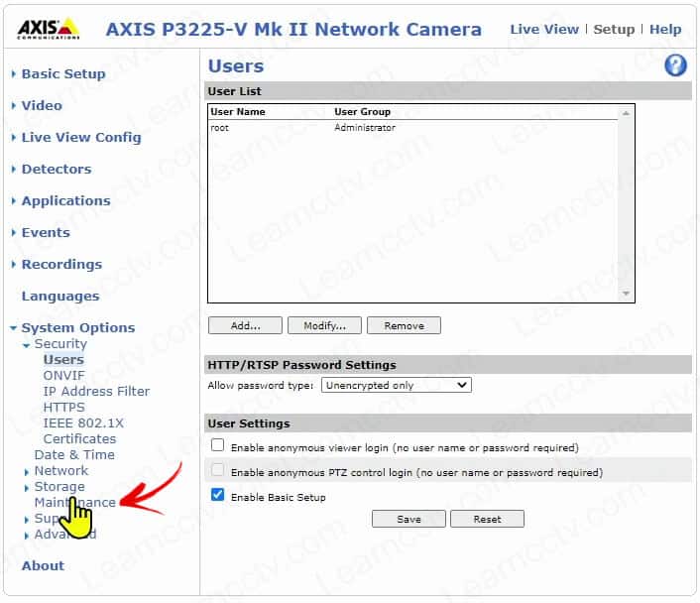Click the blue help question mark icon
Screen dimensions: 700x603
675,66
